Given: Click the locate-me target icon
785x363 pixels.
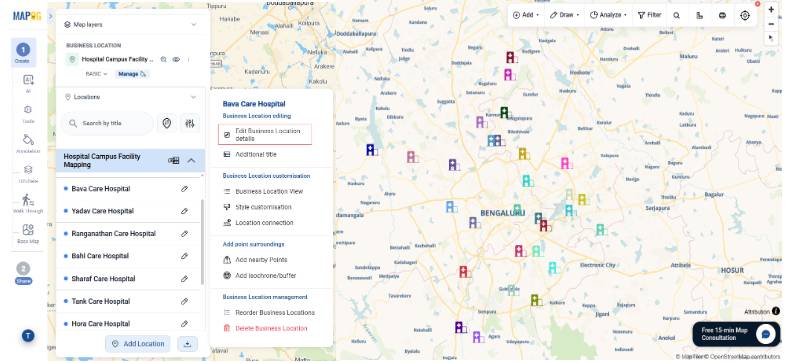Looking at the screenshot, I should tap(745, 16).
